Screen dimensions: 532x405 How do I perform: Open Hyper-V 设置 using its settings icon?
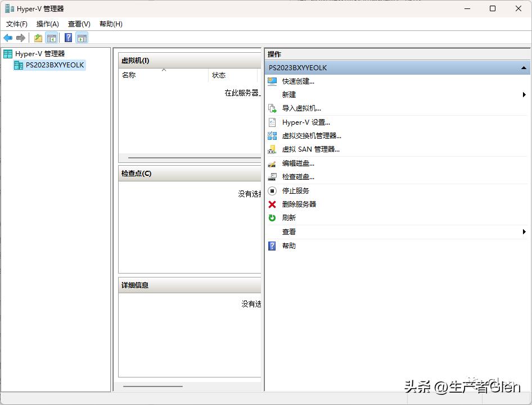point(272,122)
